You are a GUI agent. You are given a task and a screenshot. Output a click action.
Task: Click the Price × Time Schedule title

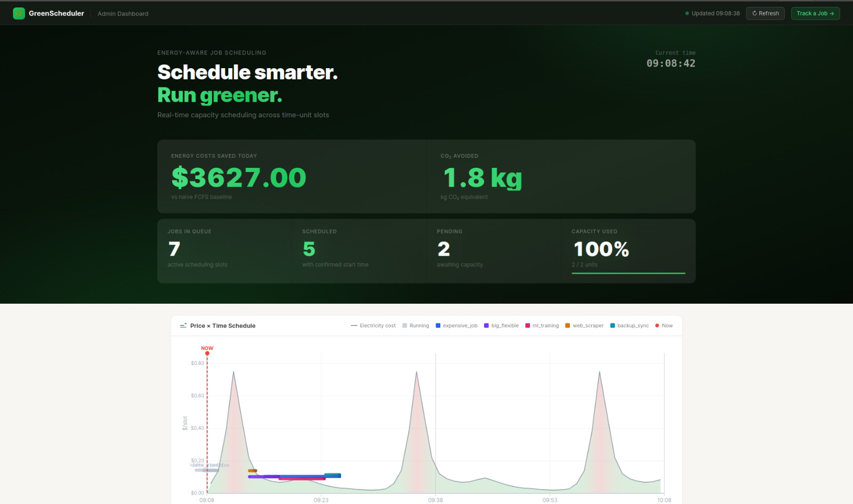(x=223, y=326)
